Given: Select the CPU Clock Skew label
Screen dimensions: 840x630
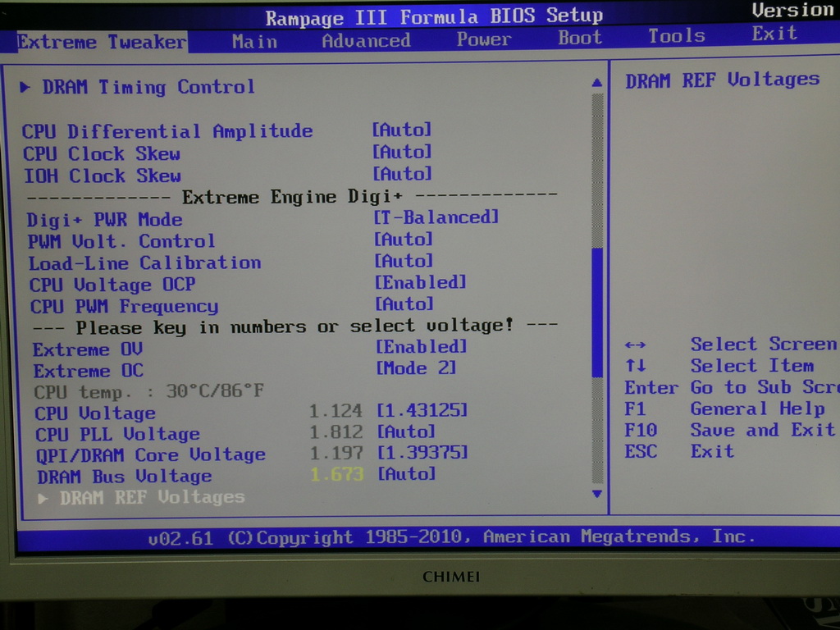Looking at the screenshot, I should [102, 154].
